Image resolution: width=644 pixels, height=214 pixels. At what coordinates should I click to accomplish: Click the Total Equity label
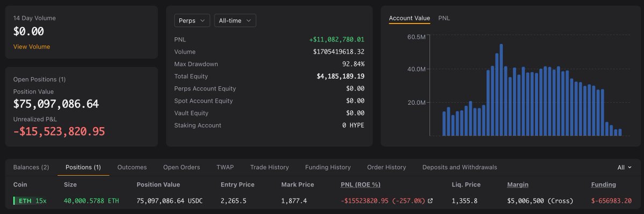191,76
